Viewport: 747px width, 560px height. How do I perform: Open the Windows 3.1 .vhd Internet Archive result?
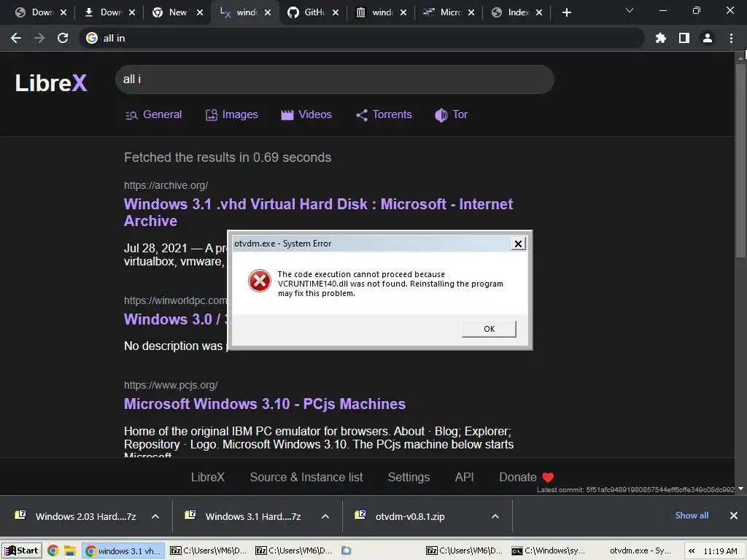[318, 212]
